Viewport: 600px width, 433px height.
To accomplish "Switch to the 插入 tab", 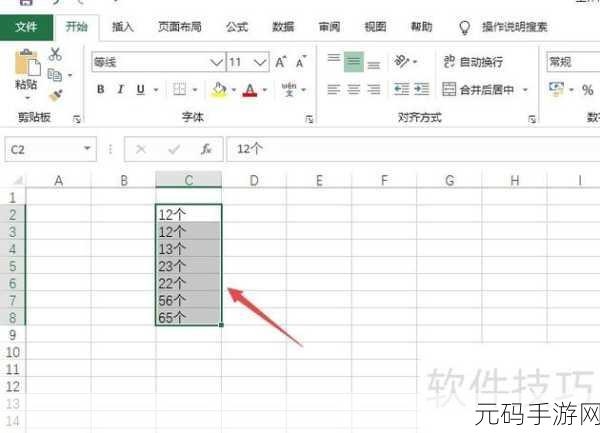I will click(x=122, y=27).
